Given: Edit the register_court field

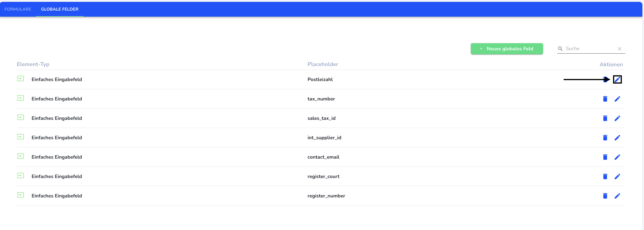Looking at the screenshot, I should click(x=617, y=176).
